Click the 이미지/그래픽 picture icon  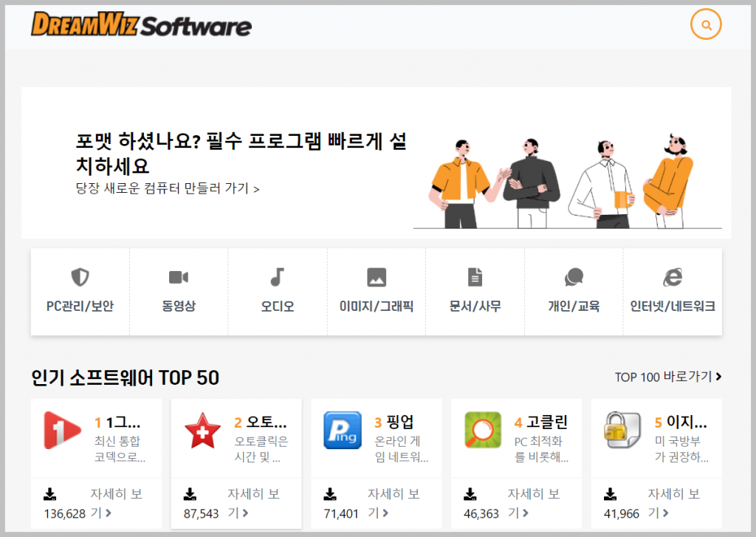coord(377,277)
